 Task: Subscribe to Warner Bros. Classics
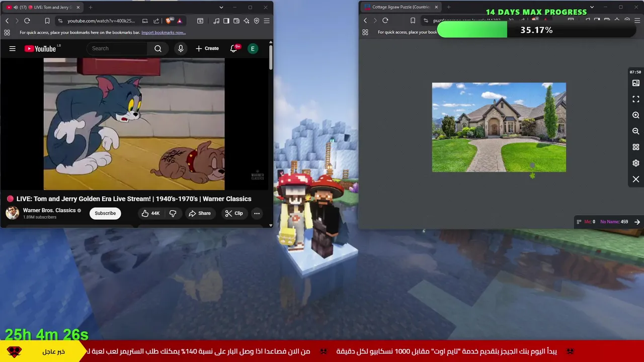click(x=105, y=213)
